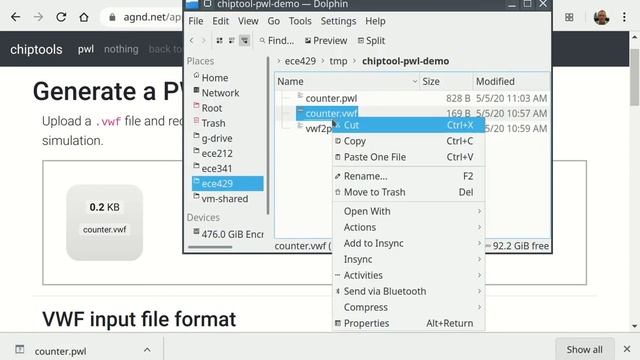This screenshot has height=360, width=640.
Task: Click ece429 in the breadcrumb path
Action: [x=300, y=61]
